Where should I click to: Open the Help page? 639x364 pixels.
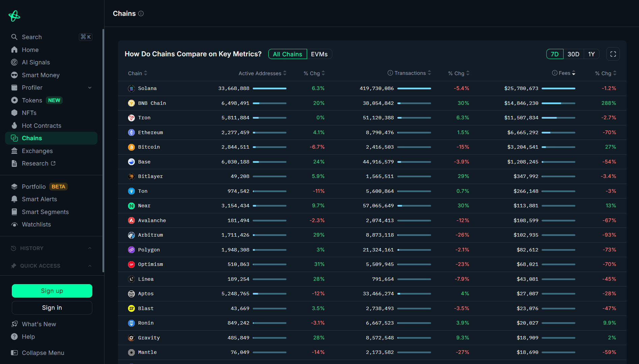click(51, 337)
